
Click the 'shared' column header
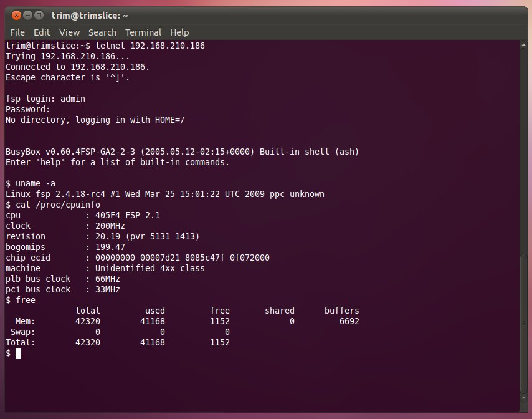coord(280,311)
